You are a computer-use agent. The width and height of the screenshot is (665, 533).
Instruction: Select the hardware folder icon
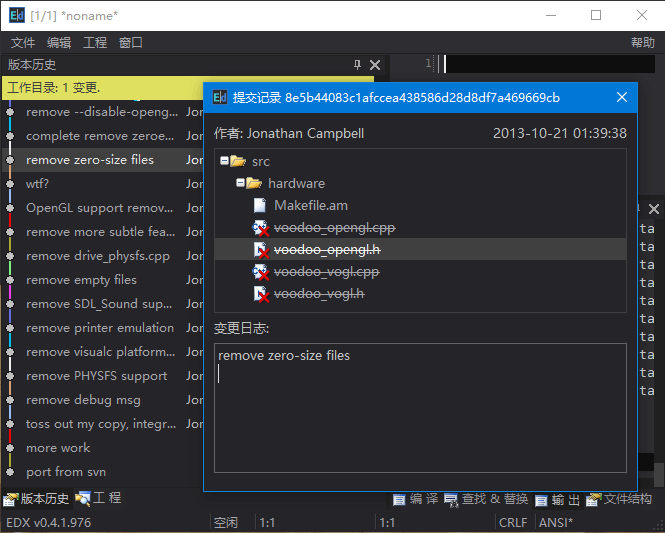[x=254, y=183]
